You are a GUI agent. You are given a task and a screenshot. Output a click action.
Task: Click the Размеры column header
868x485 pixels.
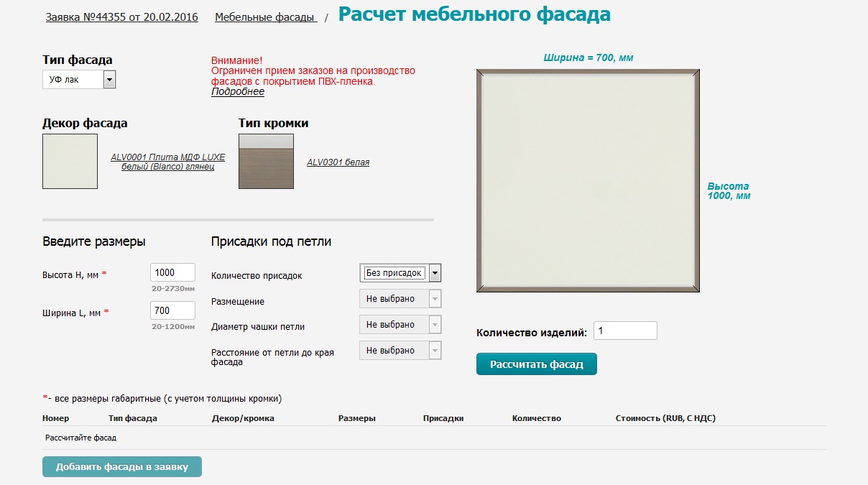[356, 418]
